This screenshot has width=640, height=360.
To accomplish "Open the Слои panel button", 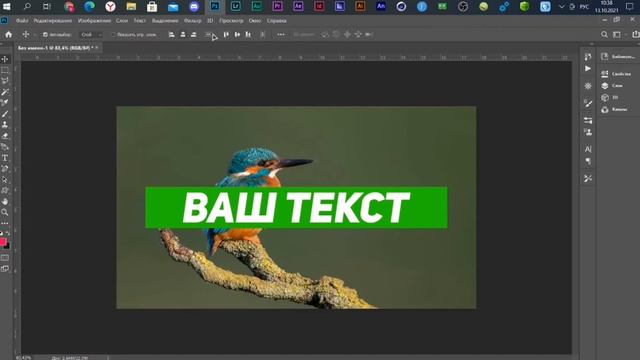I will (612, 86).
